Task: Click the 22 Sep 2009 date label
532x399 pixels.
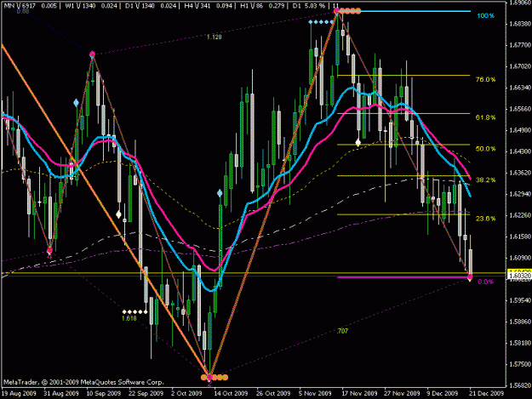Action: click(x=146, y=393)
